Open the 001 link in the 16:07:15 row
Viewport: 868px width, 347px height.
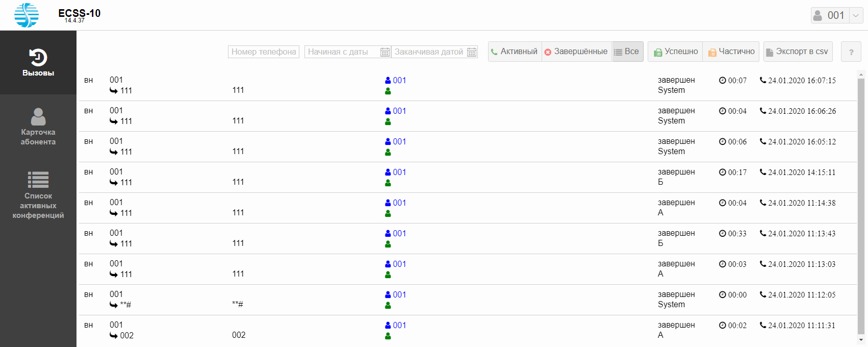(399, 80)
